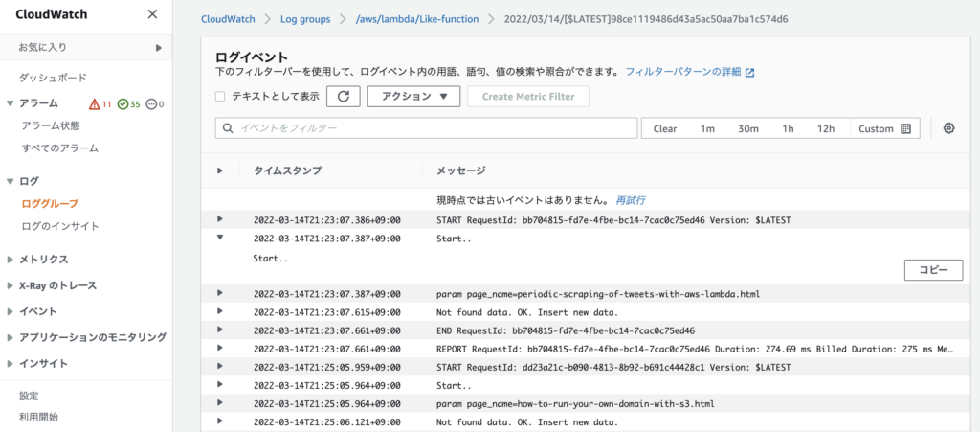Screen dimensions: 980x432
Task: Click the calendar icon in the Custom time range
Action: point(905,128)
